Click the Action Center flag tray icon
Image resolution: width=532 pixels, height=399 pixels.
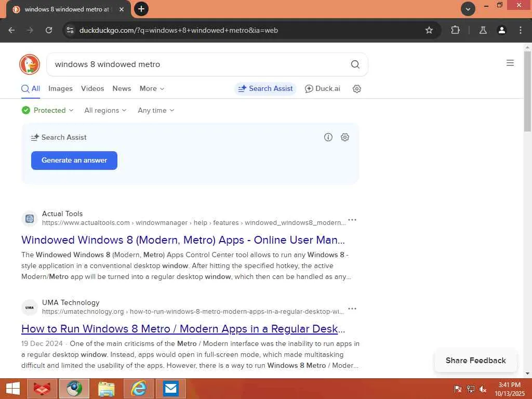(457, 389)
